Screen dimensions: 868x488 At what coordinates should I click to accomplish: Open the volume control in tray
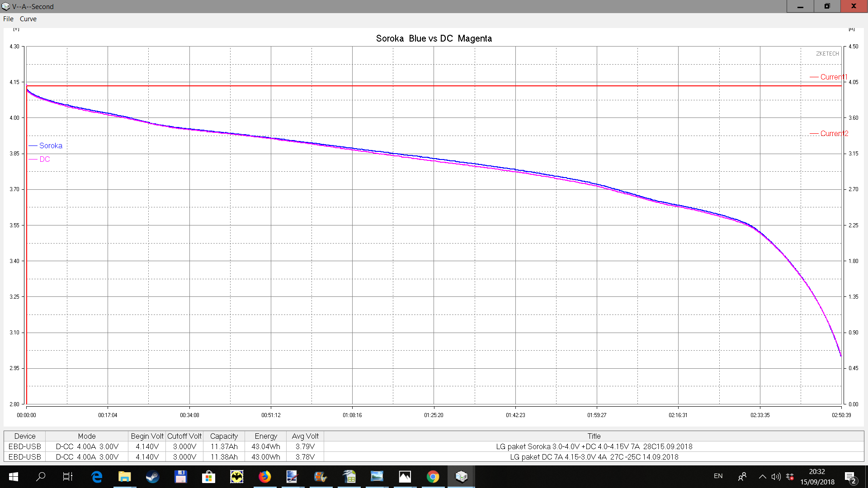776,476
